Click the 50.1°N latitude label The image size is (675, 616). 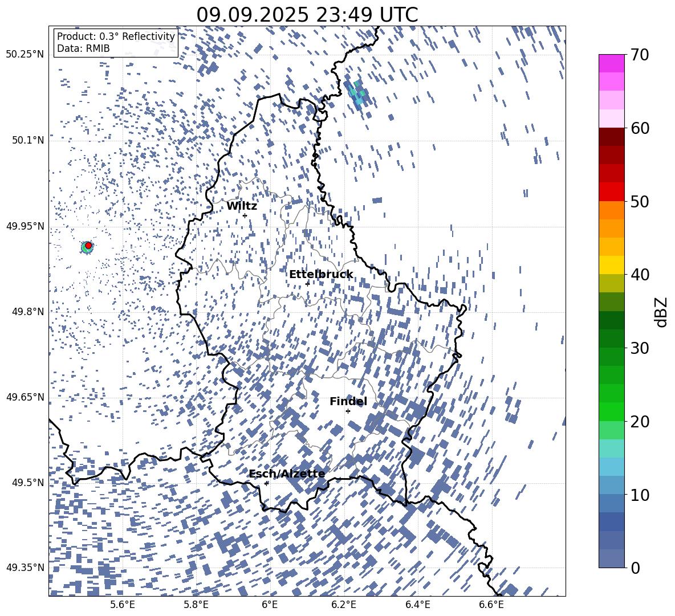pos(28,140)
